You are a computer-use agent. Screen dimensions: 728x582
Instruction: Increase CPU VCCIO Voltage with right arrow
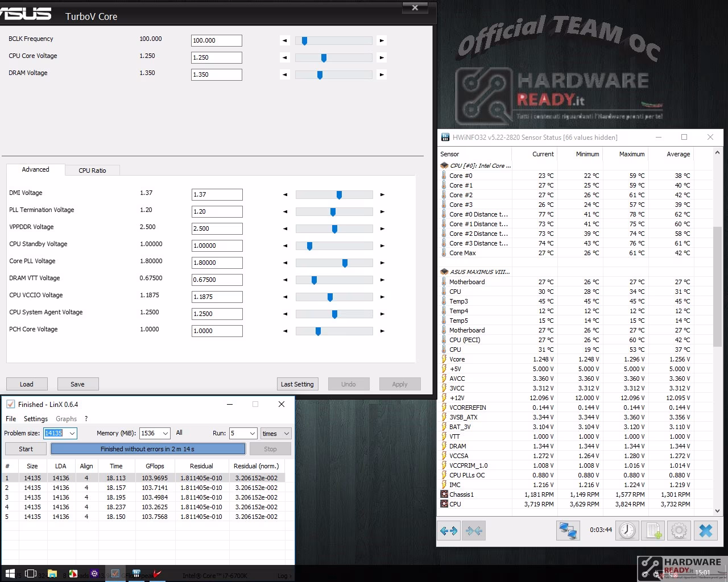point(382,297)
